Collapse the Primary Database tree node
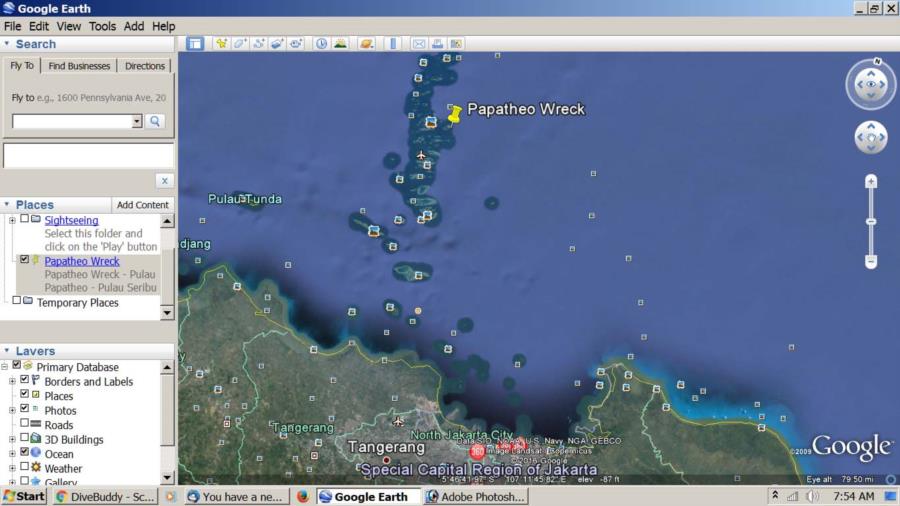 5,366
